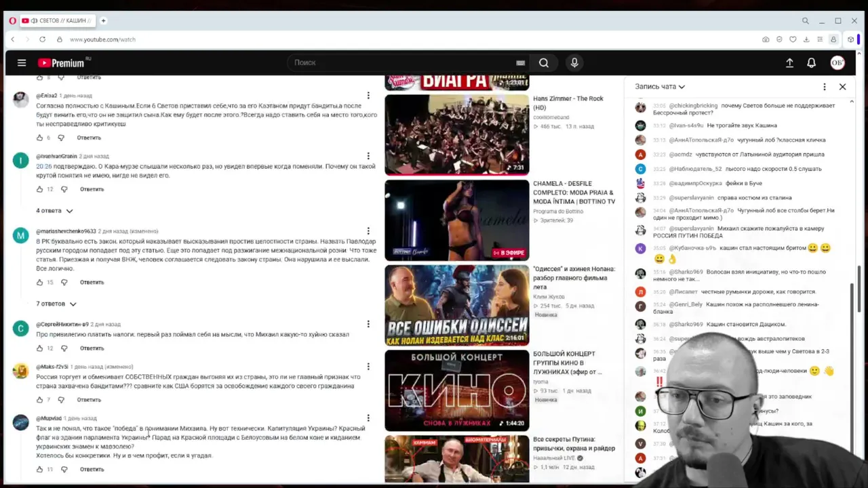Open the @mariashevchenko9633 green M avatar
This screenshot has width=868, height=488.
point(21,235)
